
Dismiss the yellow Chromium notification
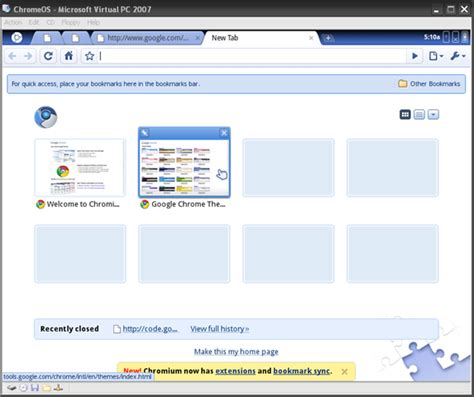click(x=345, y=371)
